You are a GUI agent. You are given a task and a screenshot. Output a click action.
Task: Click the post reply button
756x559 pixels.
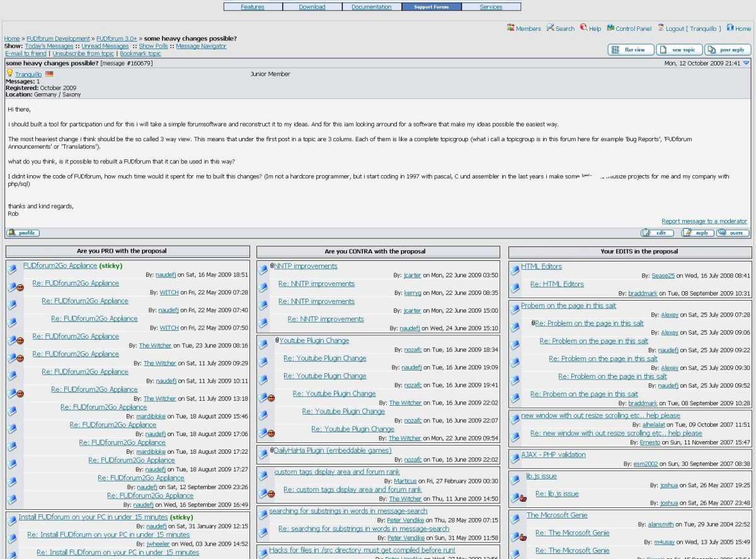[x=728, y=50]
